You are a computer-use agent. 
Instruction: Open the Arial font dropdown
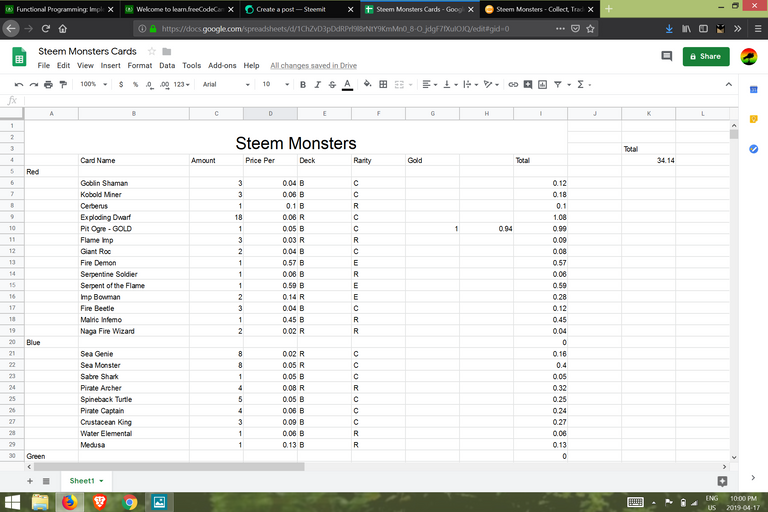pos(226,85)
